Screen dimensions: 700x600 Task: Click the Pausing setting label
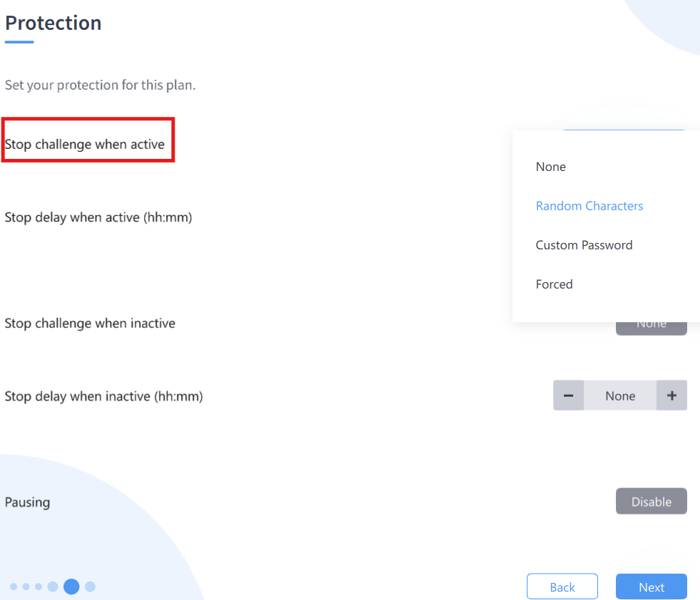pos(28,502)
